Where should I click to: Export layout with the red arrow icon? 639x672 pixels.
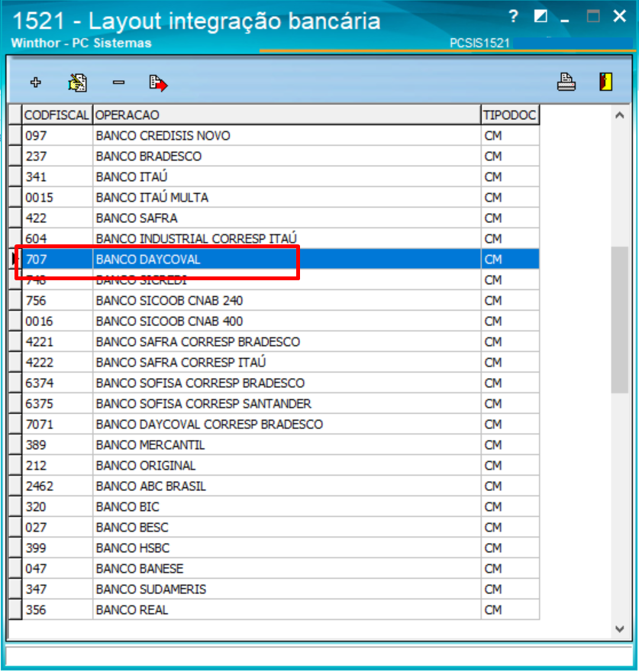click(158, 82)
